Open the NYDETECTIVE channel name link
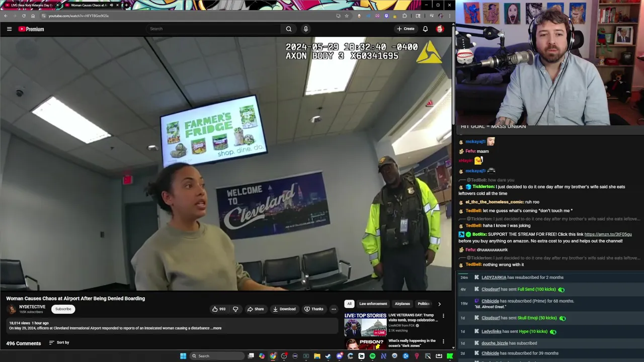Screen dimensions: 644x362 point(32,307)
